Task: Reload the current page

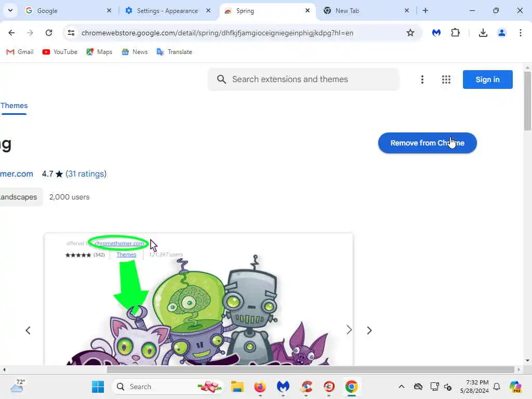Action: click(49, 33)
